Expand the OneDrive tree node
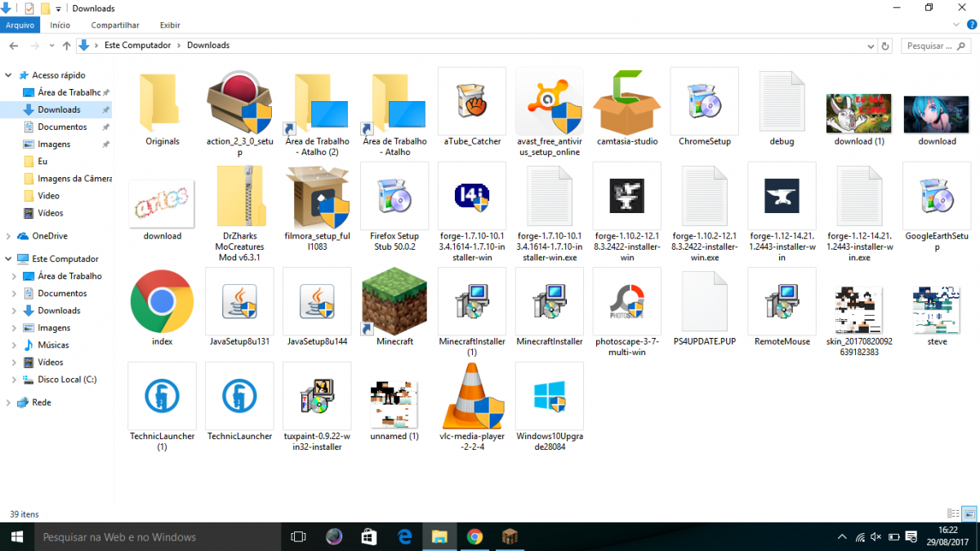 (x=8, y=236)
